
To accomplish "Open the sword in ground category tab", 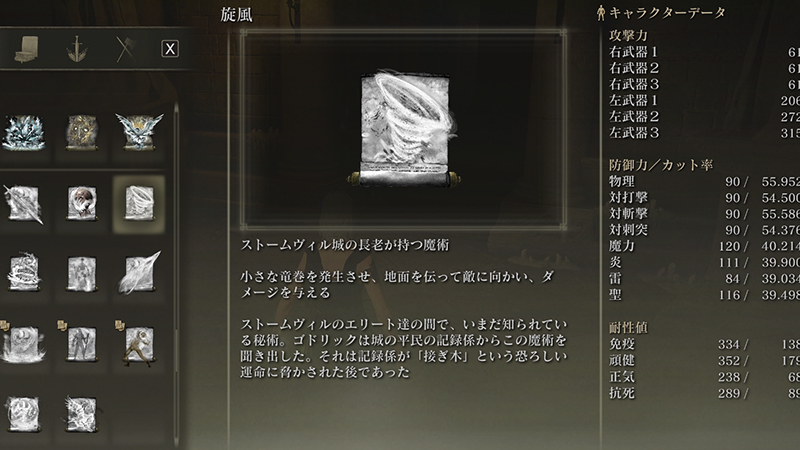I will point(77,49).
